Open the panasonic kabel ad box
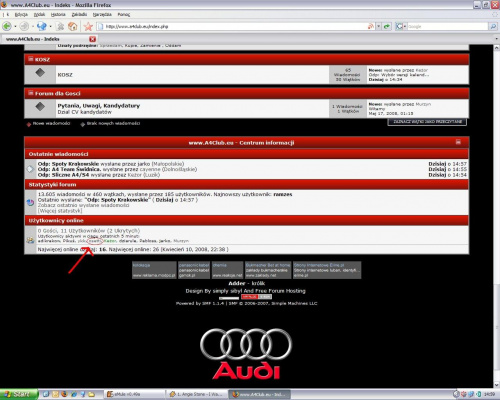This screenshot has height=400, width=500. (194, 270)
